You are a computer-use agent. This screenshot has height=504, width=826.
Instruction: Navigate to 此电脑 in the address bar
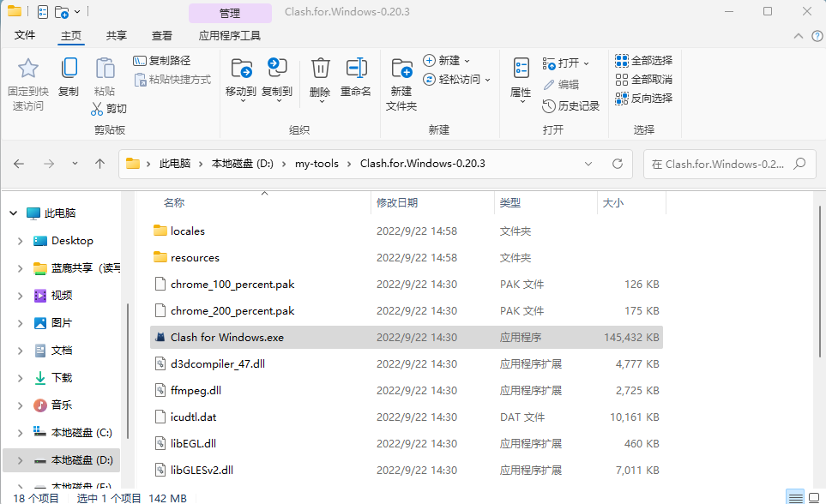[175, 164]
